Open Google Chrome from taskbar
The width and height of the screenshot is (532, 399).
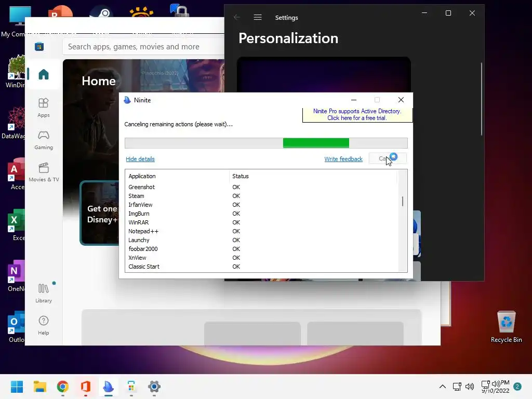click(63, 387)
